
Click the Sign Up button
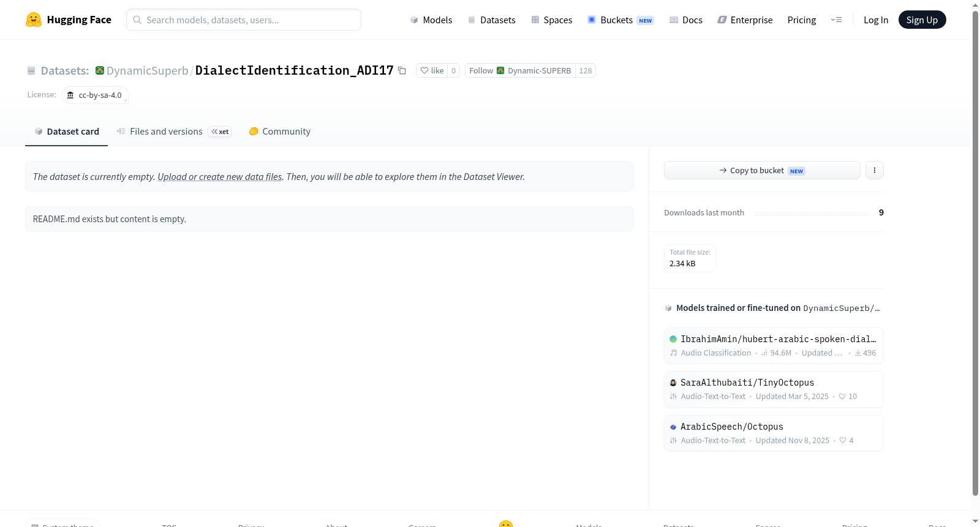922,20
